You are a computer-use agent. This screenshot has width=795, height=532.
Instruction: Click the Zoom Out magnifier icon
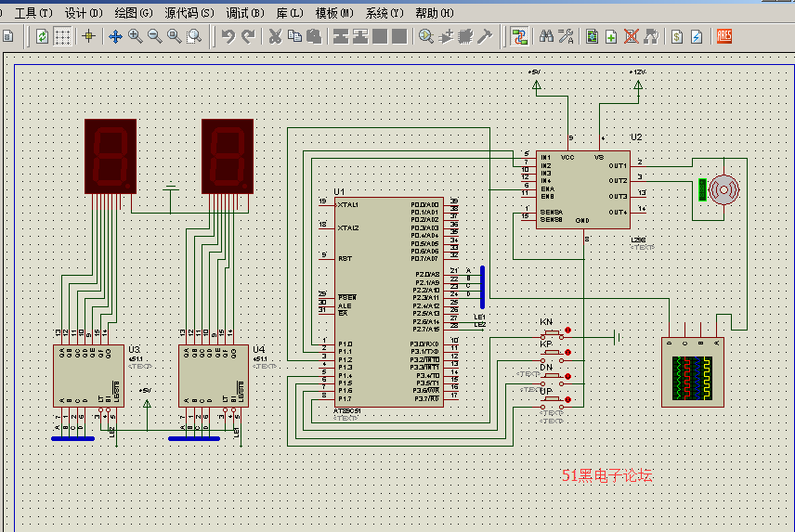click(x=155, y=36)
